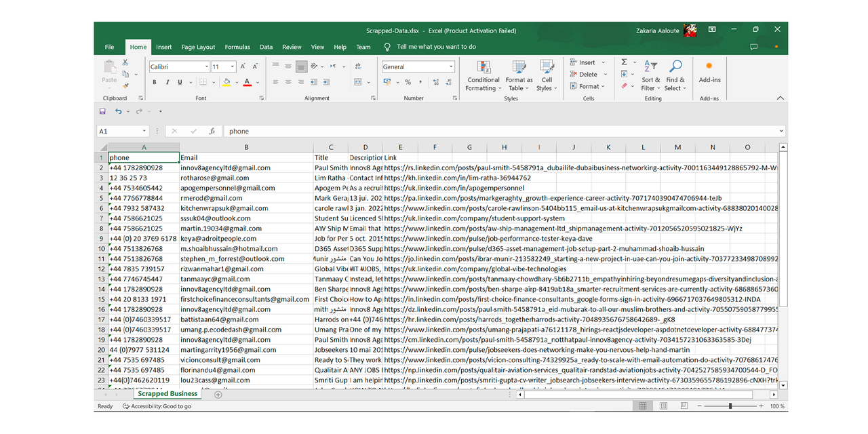Click the formula bar showing phone
868x434 pixels.
point(504,131)
